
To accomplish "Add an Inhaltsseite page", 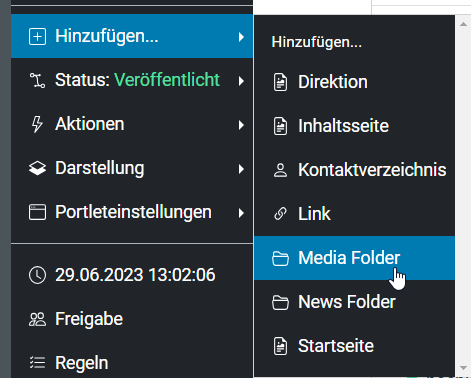I will coord(354,126).
